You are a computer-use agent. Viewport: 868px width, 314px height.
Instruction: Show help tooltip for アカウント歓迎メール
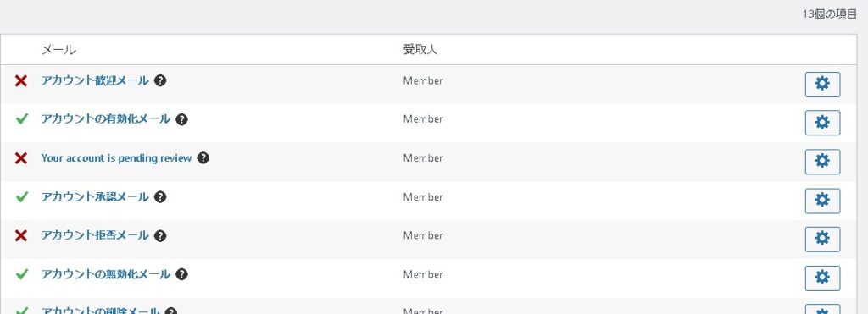pyautogui.click(x=160, y=80)
